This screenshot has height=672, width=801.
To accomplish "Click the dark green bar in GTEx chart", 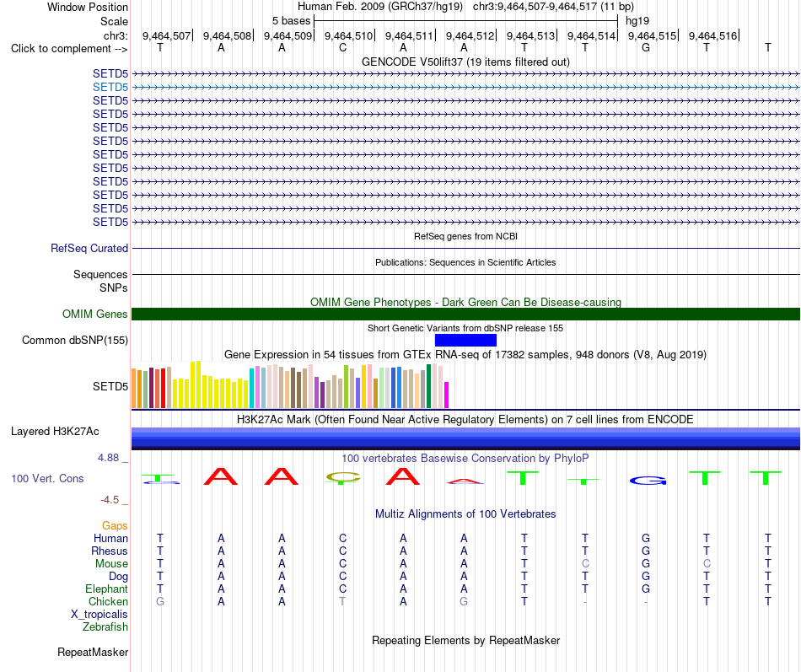I will [x=428, y=386].
